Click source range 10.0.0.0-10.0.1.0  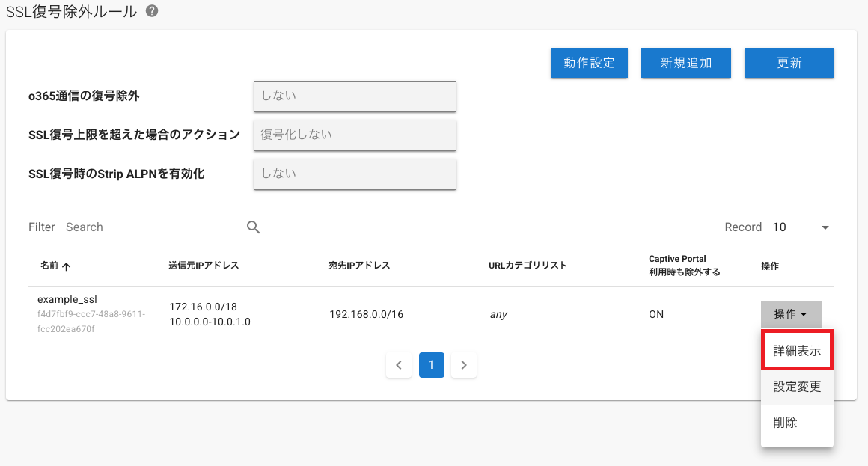point(210,322)
